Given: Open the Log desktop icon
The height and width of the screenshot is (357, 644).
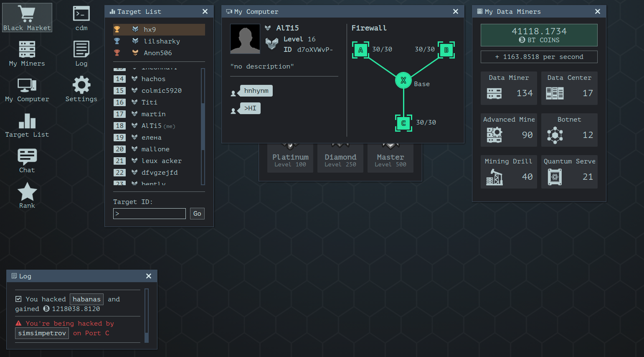Looking at the screenshot, I should pyautogui.click(x=81, y=53).
